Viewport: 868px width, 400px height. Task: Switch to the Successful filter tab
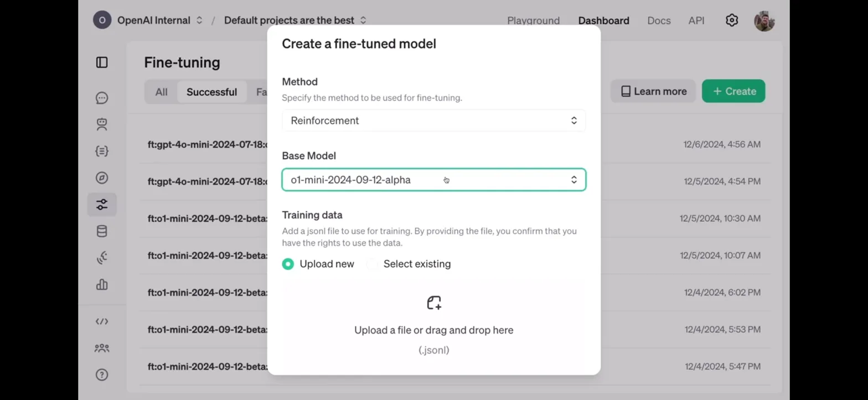(211, 92)
